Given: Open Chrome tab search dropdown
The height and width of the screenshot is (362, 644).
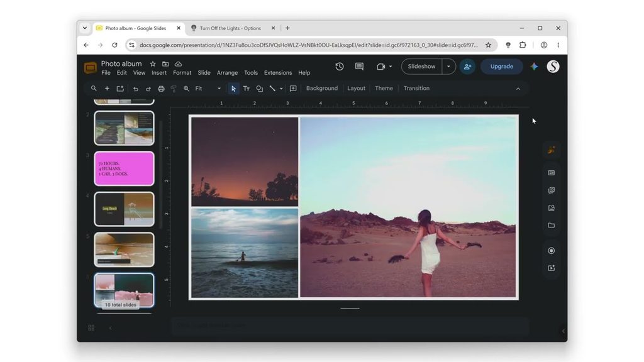Looking at the screenshot, I should click(x=85, y=28).
